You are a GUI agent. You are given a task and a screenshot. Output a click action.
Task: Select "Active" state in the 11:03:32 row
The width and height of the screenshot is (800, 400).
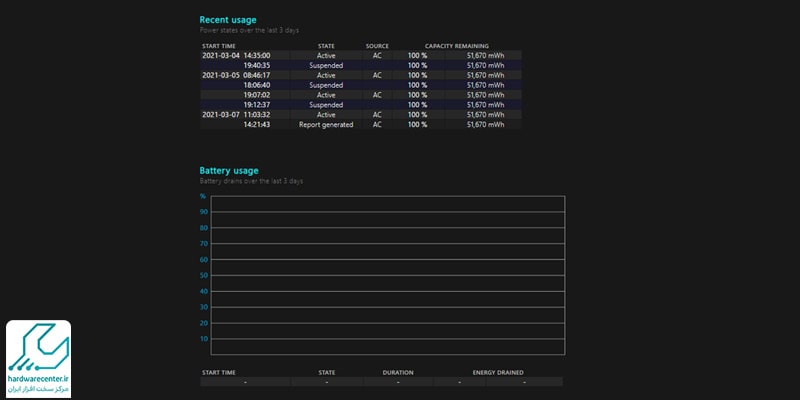[x=326, y=115]
